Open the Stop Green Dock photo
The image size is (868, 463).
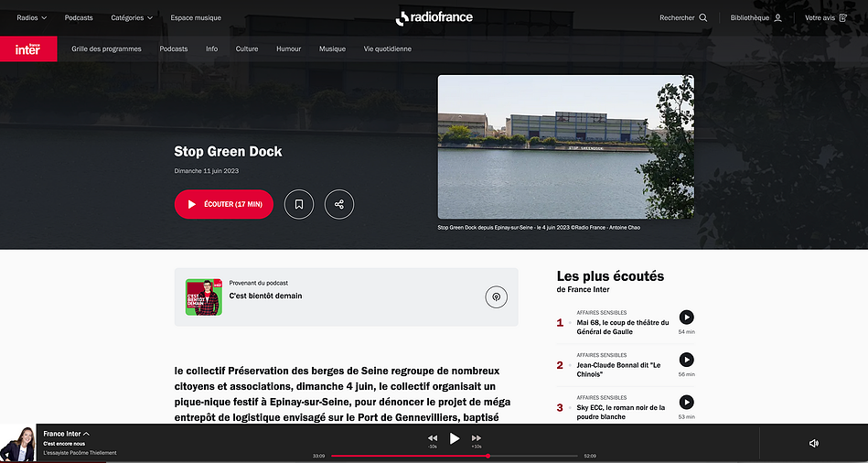(566, 146)
